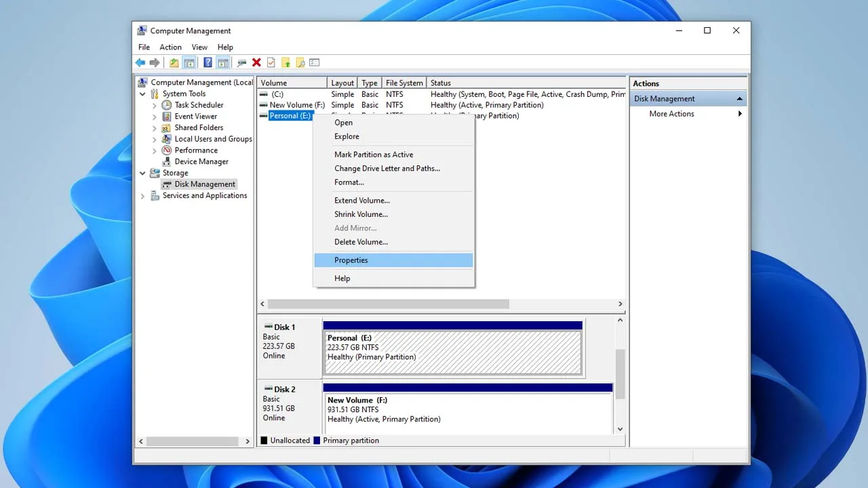868x488 pixels.
Task: Open the Help menu in menu bar
Action: click(x=225, y=47)
